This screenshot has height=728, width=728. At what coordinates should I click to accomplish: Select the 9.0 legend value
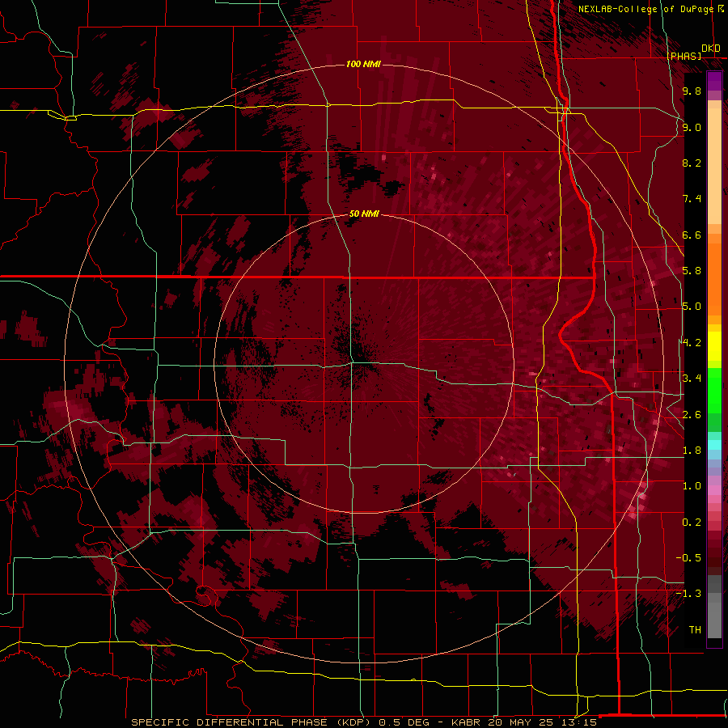pyautogui.click(x=692, y=127)
